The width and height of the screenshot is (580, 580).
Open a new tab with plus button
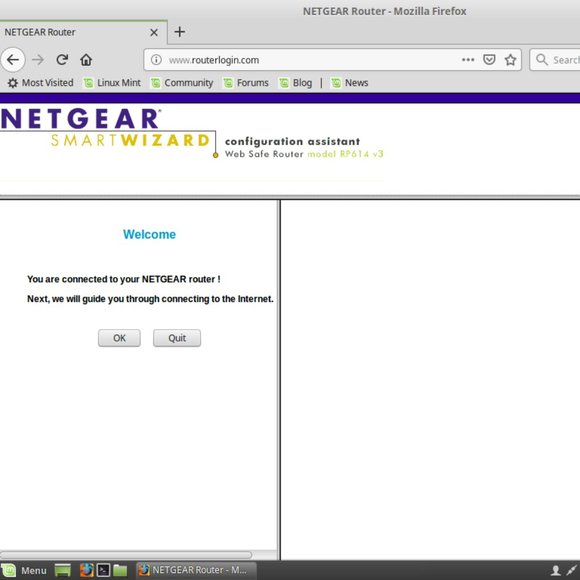pyautogui.click(x=180, y=32)
